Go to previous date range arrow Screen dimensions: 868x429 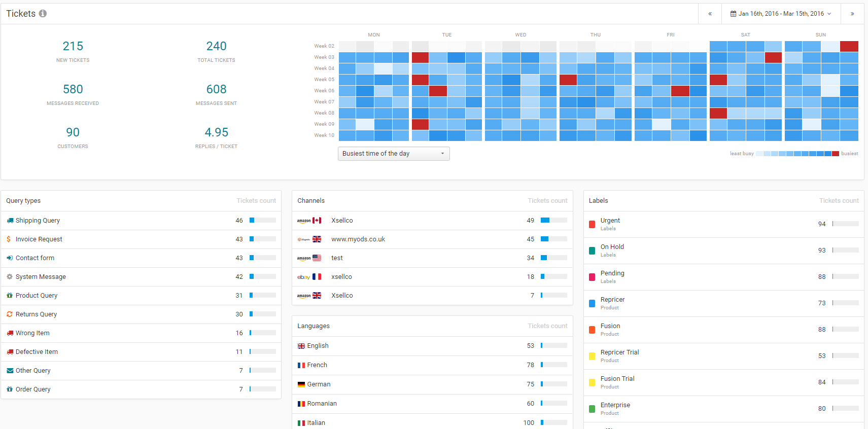tap(710, 14)
